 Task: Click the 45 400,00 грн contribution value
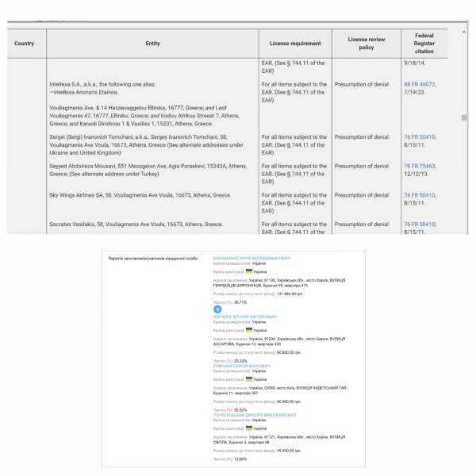(x=289, y=451)
